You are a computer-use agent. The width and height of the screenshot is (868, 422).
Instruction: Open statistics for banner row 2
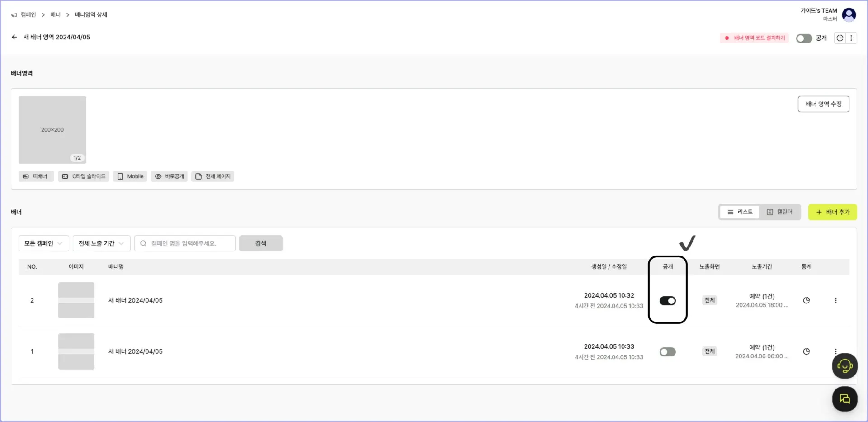807,300
